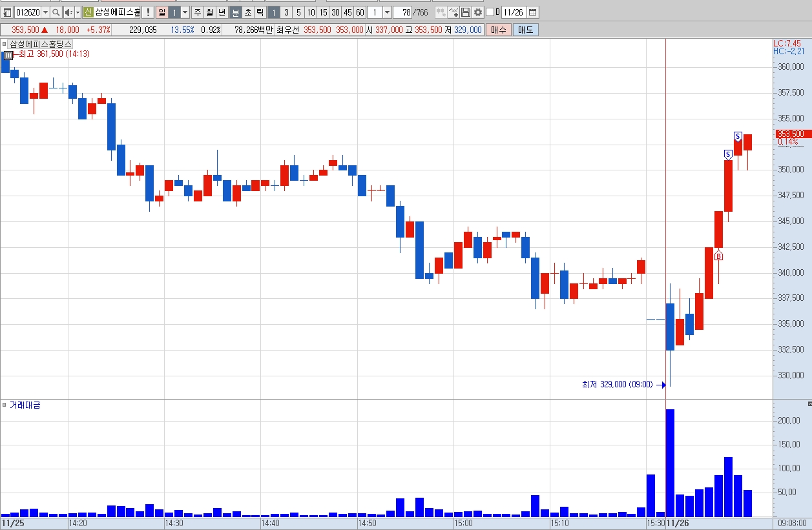Image resolution: width=812 pixels, height=530 pixels.
Task: Select the 30 minute interval tab
Action: (x=335, y=12)
